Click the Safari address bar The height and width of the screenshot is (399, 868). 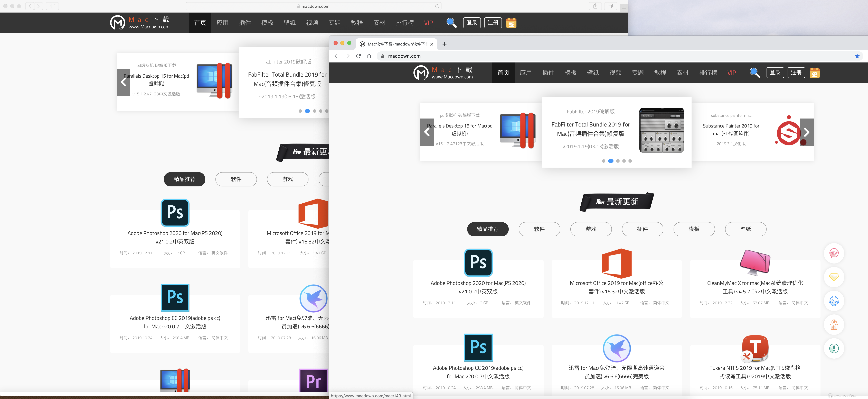(313, 6)
